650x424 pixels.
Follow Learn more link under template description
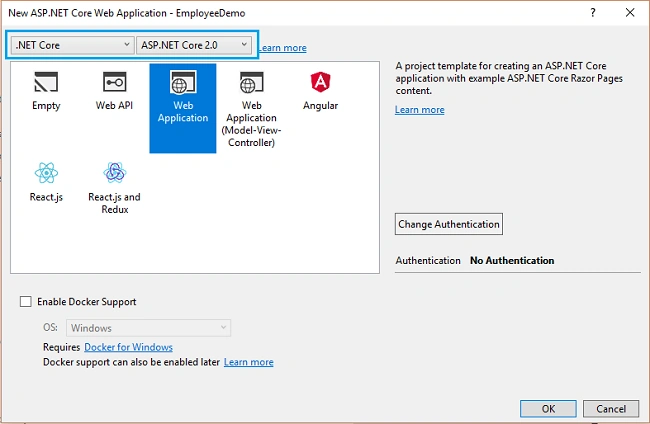(420, 110)
